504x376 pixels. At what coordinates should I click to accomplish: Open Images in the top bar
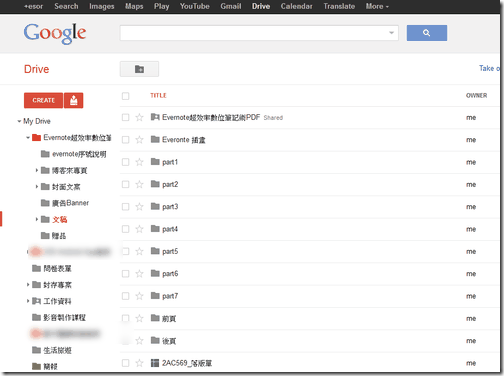(102, 6)
